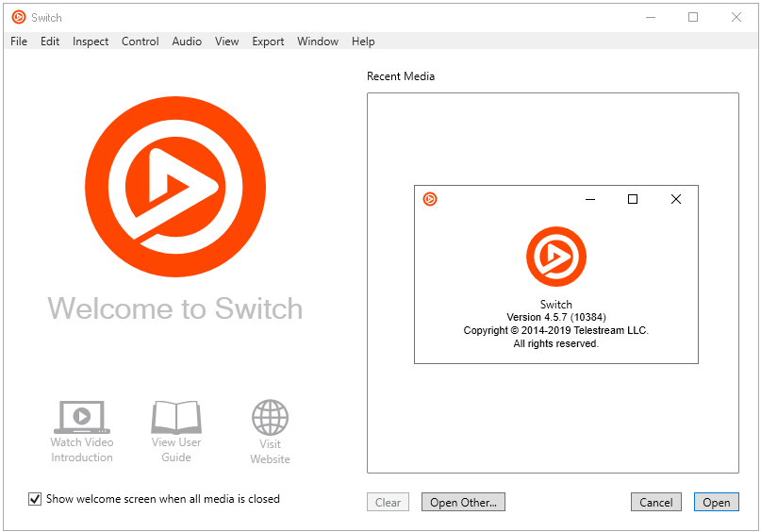
Task: Click the All rights reserved text
Action: click(556, 343)
